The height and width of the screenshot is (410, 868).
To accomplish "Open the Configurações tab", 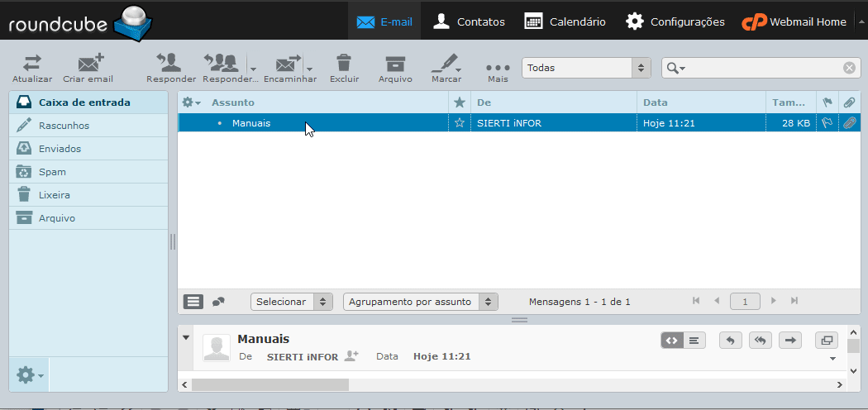I will (675, 22).
